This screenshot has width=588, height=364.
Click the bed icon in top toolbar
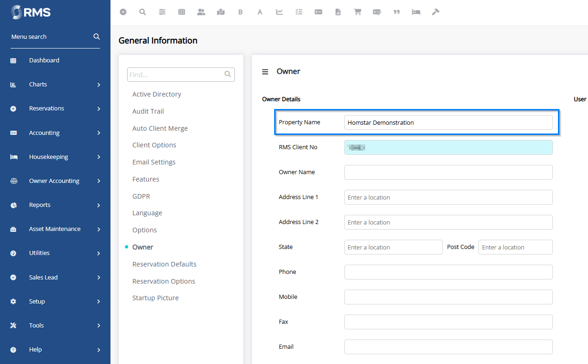(416, 12)
